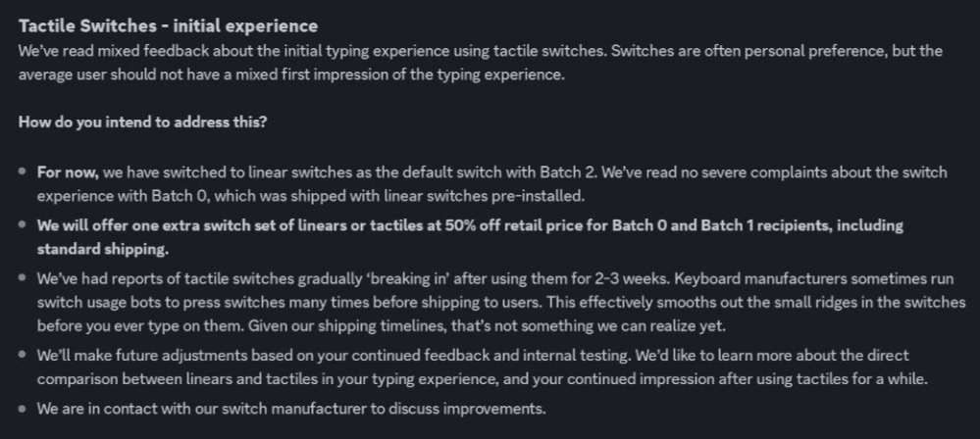Click the bold question "How do you intend to address this?"
Image resolution: width=980 pixels, height=439 pixels.
[142, 122]
